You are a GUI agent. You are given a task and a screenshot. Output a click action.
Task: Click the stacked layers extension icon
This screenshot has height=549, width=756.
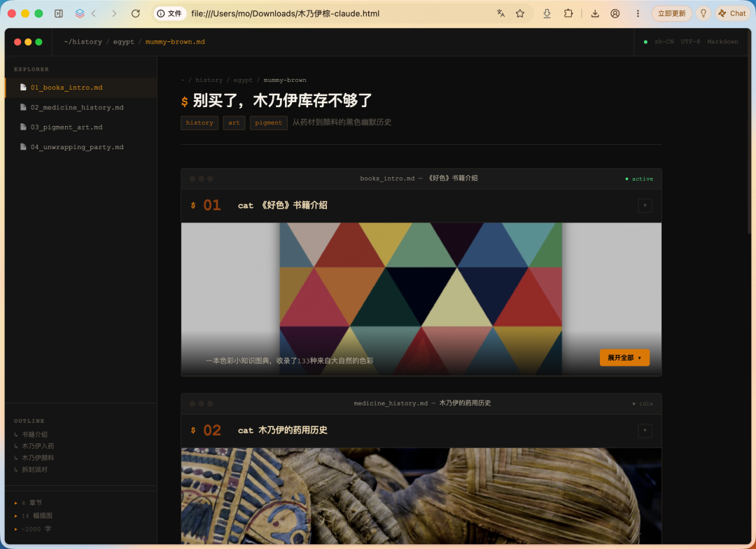[80, 13]
